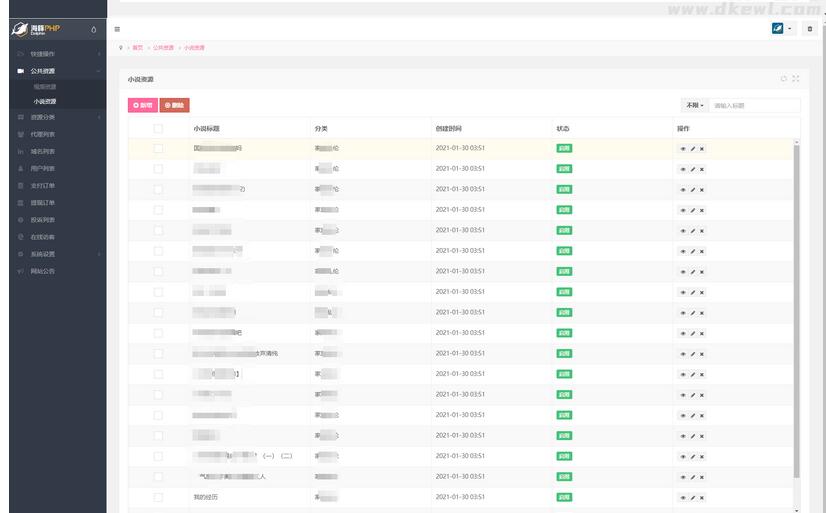The width and height of the screenshot is (826, 513).
Task: Click the refresh icon in the 小说资源 panel header
Action: coord(784,78)
